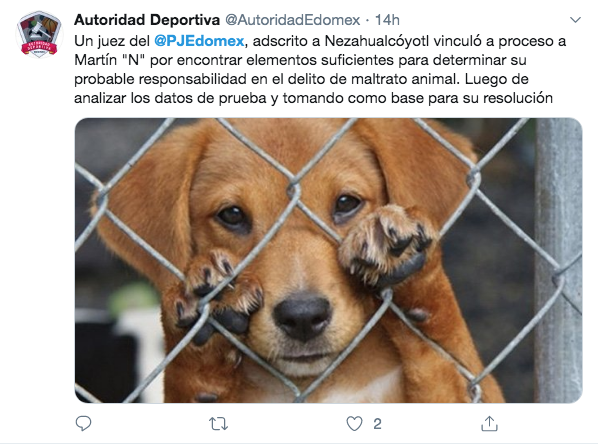
Task: Click the last text line ending "su resolución"
Action: pos(313,98)
